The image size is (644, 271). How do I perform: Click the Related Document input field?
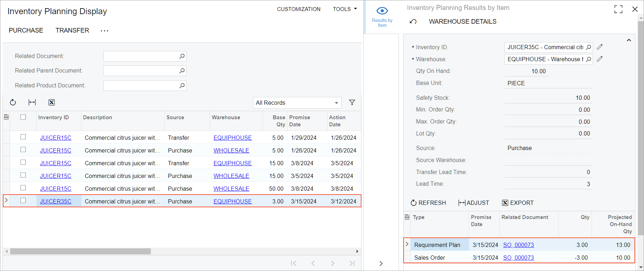[141, 56]
